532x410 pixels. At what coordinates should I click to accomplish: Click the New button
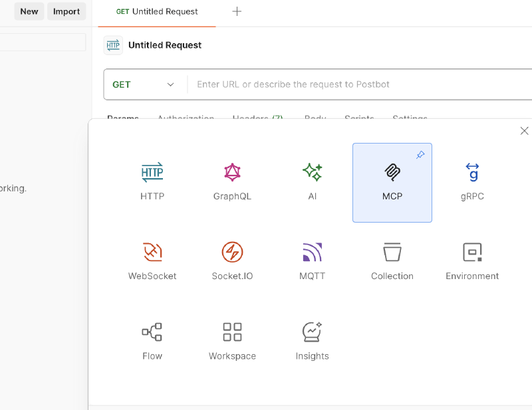coord(29,11)
